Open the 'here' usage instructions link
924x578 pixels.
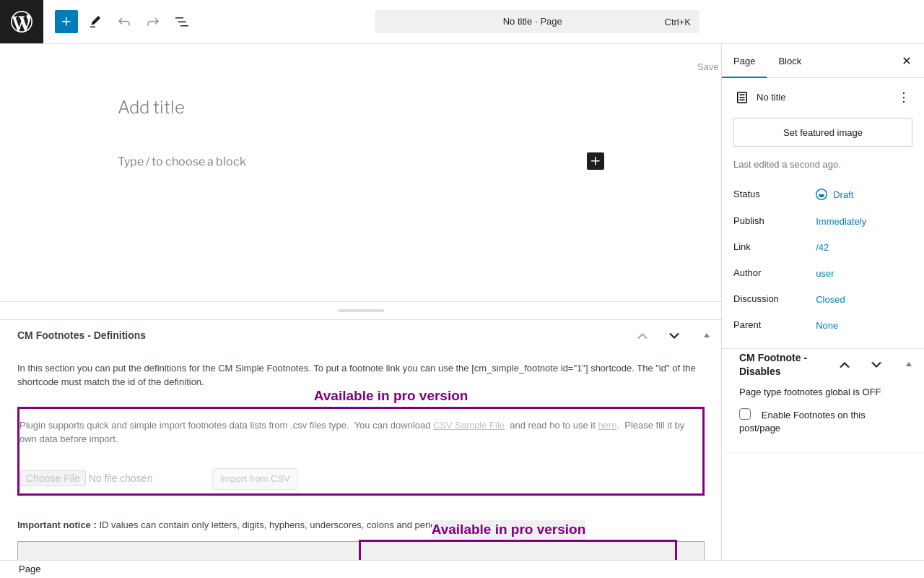pos(607,426)
